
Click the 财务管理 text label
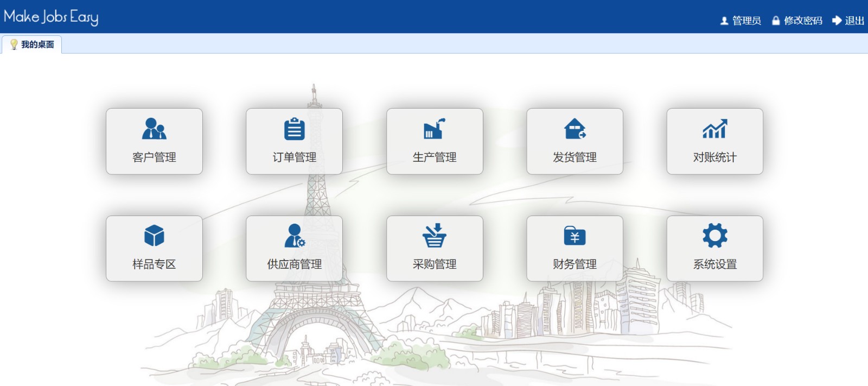point(575,264)
